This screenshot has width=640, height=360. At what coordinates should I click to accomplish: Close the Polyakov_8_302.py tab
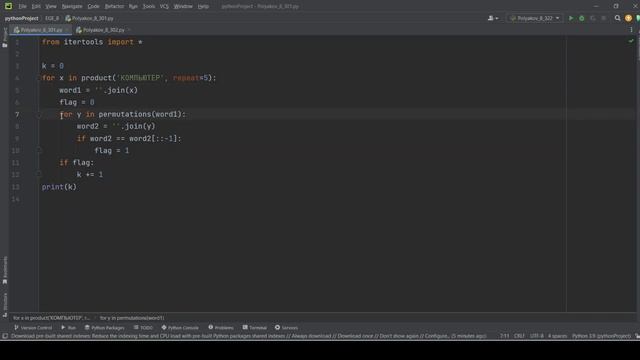pyautogui.click(x=129, y=30)
